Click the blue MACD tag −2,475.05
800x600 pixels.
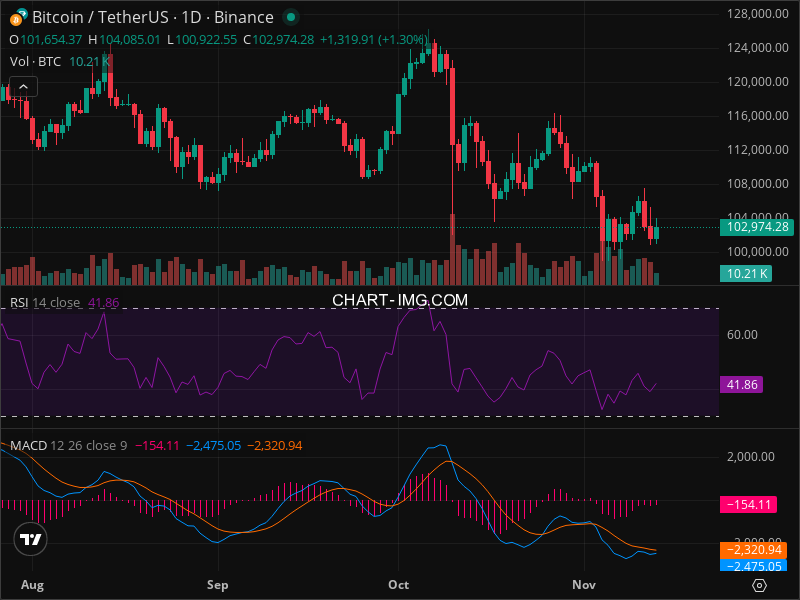[x=754, y=566]
